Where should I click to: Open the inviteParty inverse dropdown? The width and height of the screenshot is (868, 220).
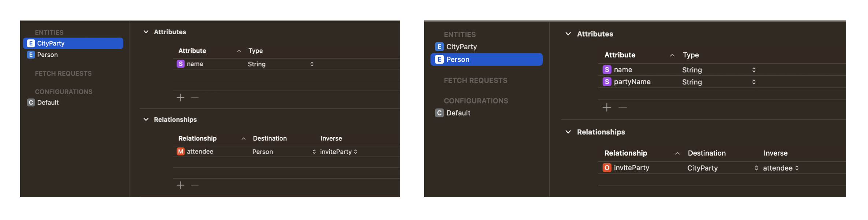pos(339,152)
